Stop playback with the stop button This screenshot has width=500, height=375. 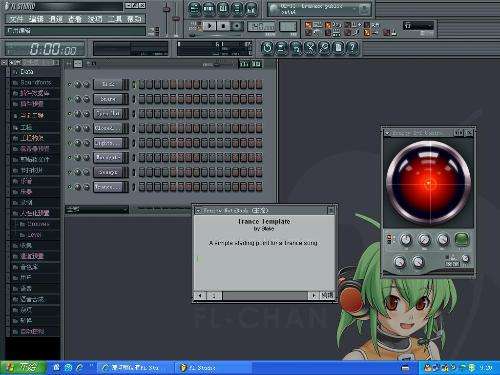coord(223,26)
